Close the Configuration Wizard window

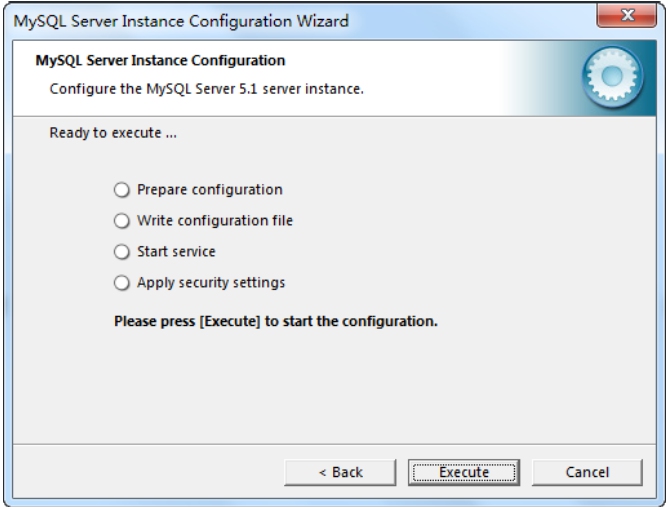coord(626,15)
